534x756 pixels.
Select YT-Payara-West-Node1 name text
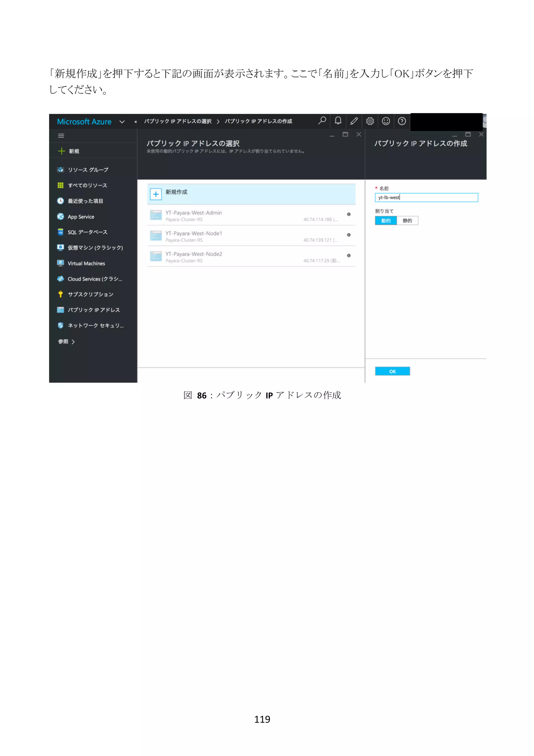click(x=194, y=233)
